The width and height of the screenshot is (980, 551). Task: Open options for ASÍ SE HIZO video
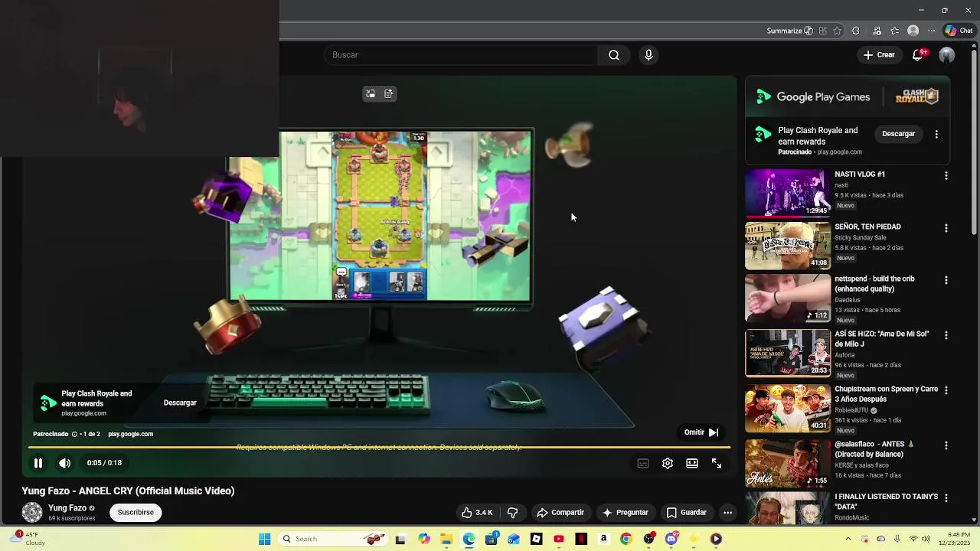tap(946, 335)
